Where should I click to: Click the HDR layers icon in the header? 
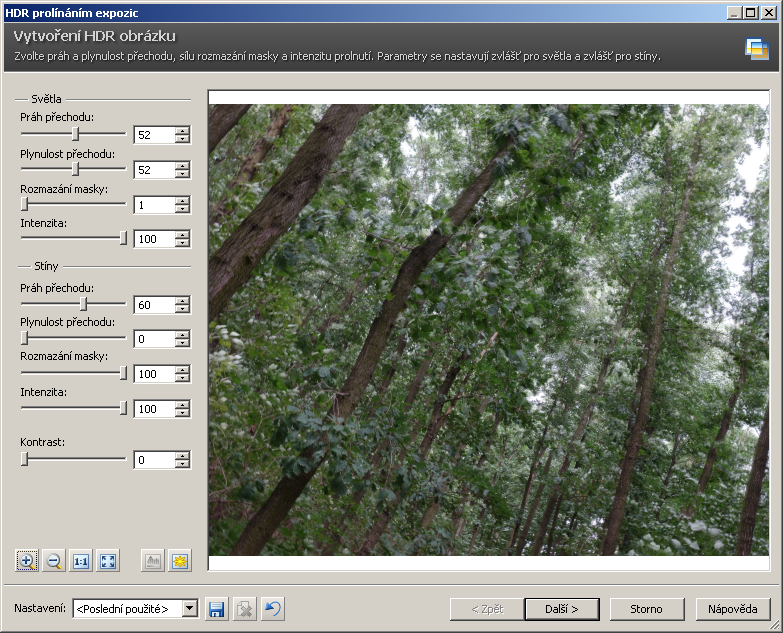click(x=757, y=49)
